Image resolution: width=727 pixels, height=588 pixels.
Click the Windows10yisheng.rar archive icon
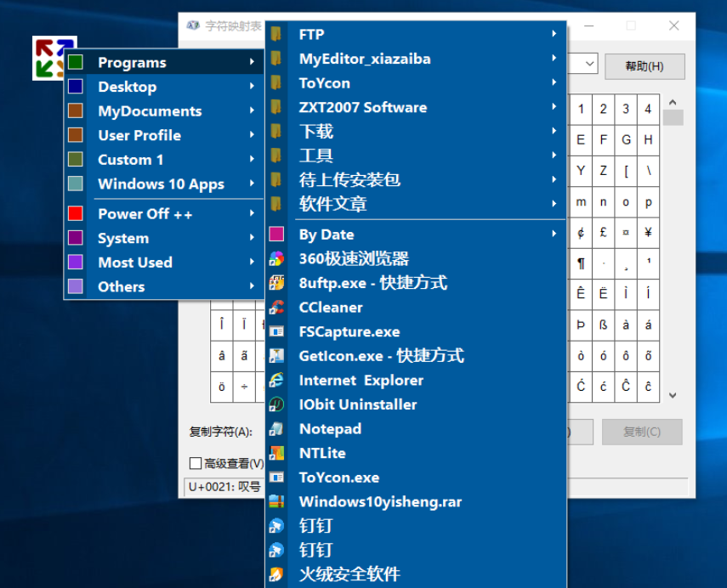click(x=276, y=502)
